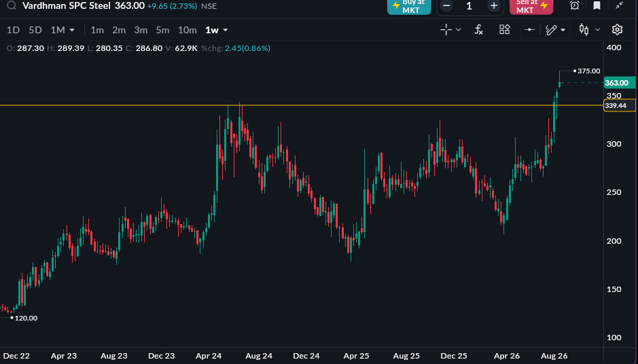Activate the pencil drawing tool

click(551, 30)
